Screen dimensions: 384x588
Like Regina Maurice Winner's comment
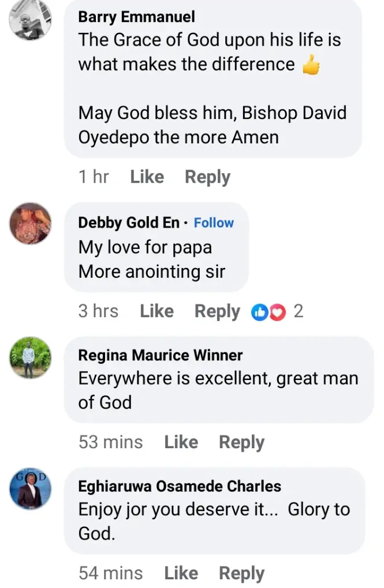[x=181, y=442]
